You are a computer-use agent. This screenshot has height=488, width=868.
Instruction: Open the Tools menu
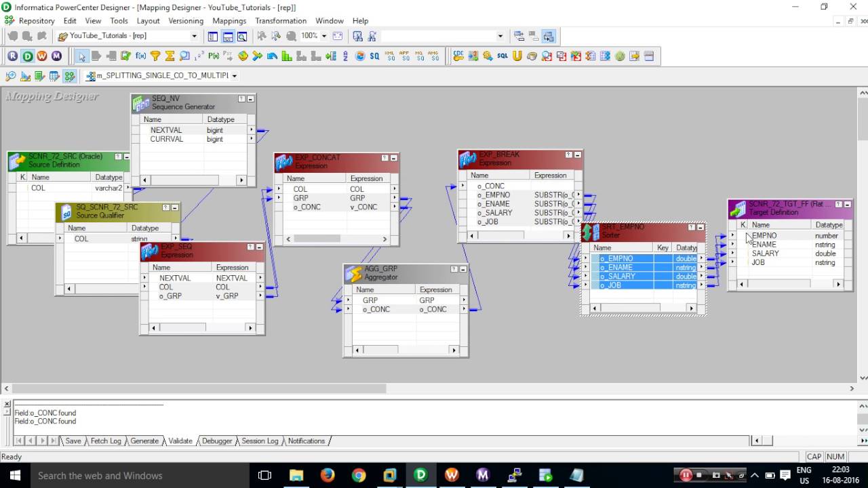[x=119, y=21]
